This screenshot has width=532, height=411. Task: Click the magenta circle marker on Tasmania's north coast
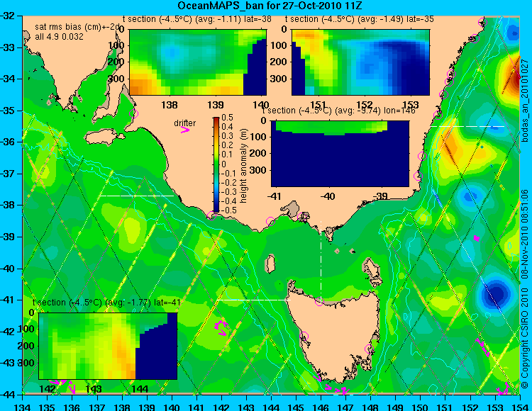[x=319, y=301]
